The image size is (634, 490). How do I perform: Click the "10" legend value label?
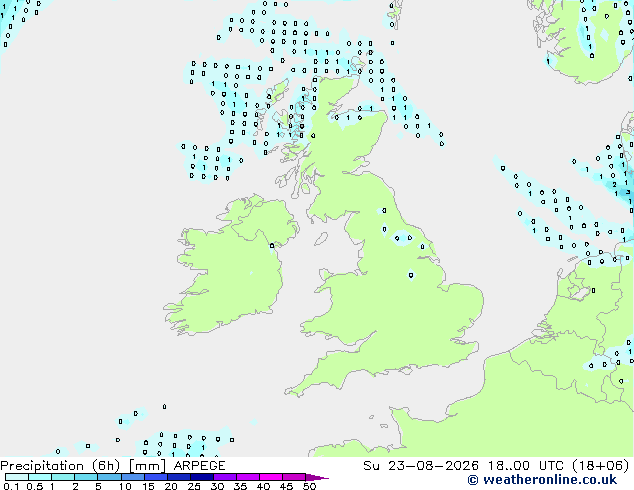point(125,486)
